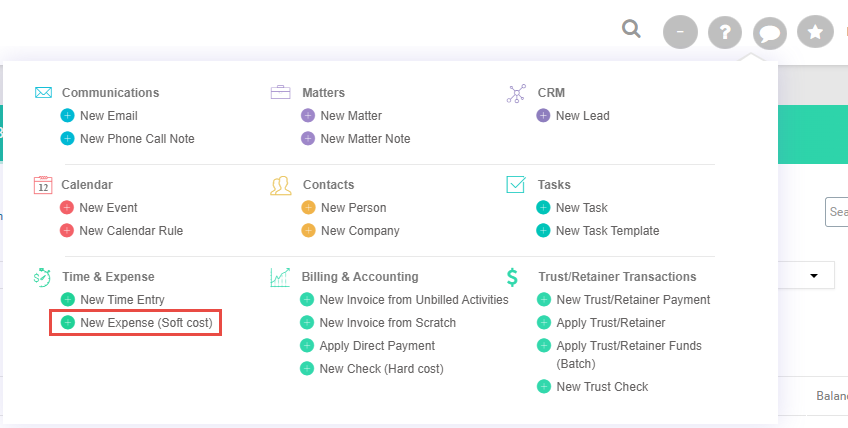Click the magnifying glass search icon
Screen dimensions: 848x428
[x=631, y=29]
